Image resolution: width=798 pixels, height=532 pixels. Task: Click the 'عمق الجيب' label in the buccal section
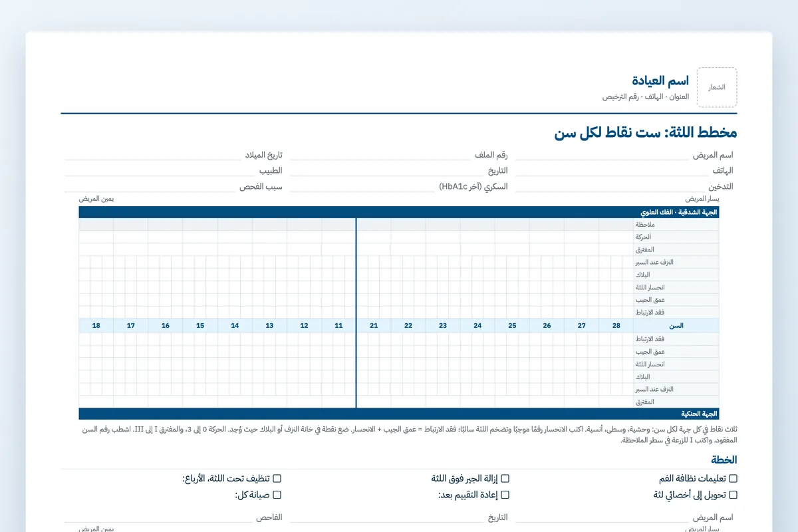(x=650, y=301)
